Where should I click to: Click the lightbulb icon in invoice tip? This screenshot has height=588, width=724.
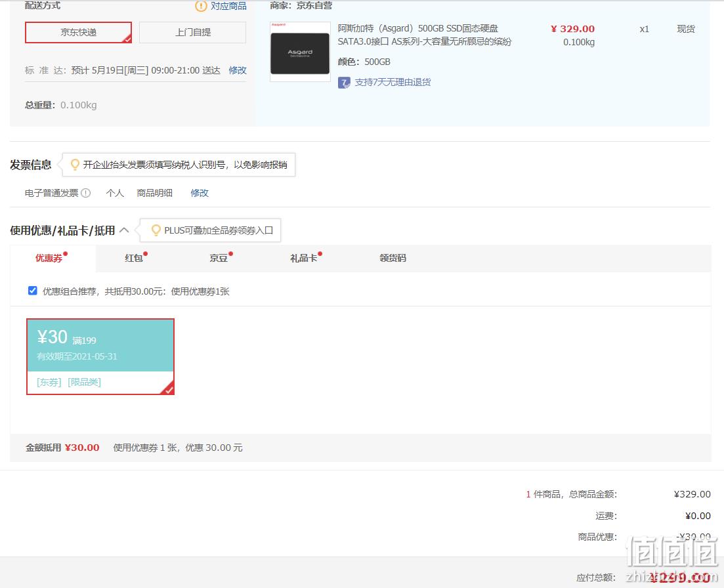(75, 165)
